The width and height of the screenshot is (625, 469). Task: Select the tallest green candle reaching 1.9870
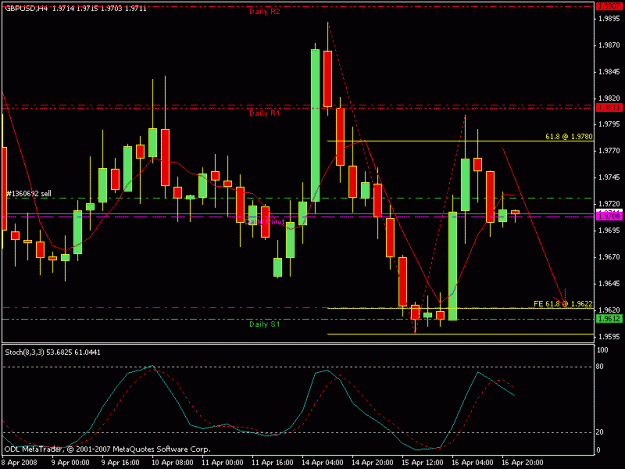click(x=315, y=126)
